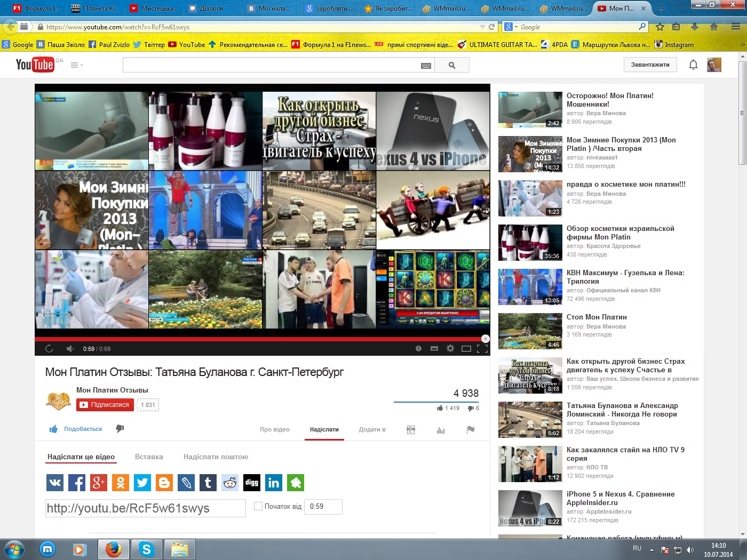
Task: Click the replay video button
Action: (x=49, y=349)
